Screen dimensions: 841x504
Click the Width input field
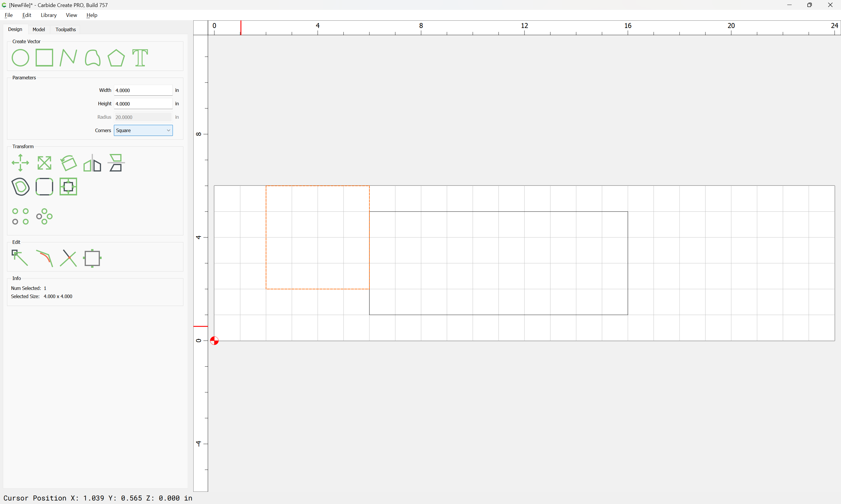click(x=143, y=90)
